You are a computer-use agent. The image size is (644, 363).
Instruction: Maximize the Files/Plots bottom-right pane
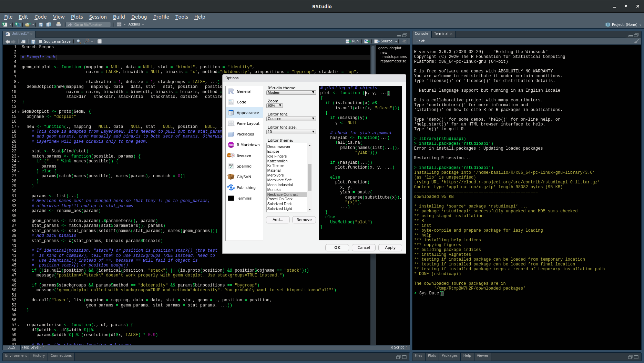click(x=636, y=357)
